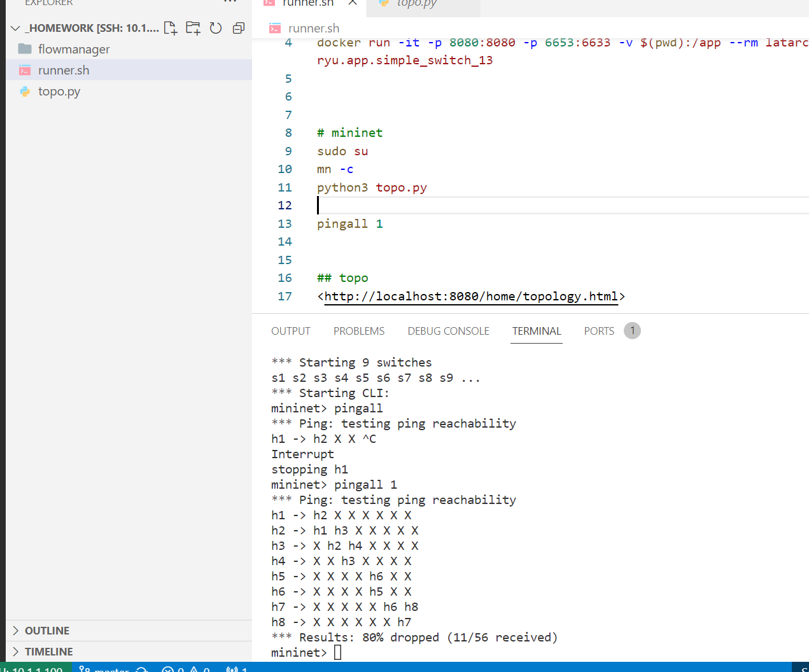This screenshot has height=672, width=809.
Task: Click 'ryu.app.simple_switch_13' wrapped text
Action: [x=405, y=60]
